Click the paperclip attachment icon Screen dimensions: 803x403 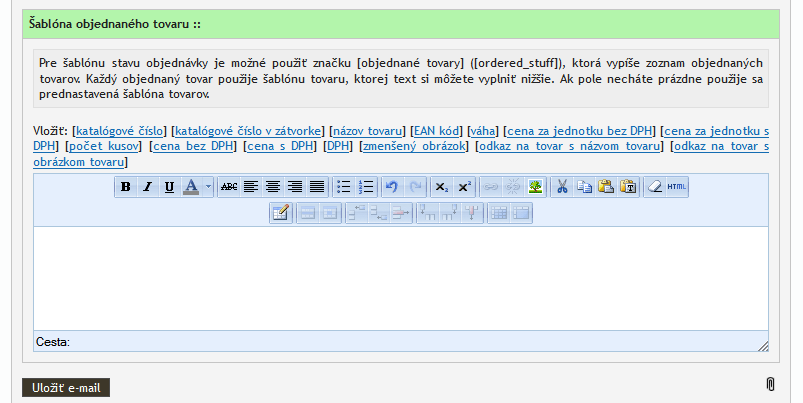click(770, 384)
